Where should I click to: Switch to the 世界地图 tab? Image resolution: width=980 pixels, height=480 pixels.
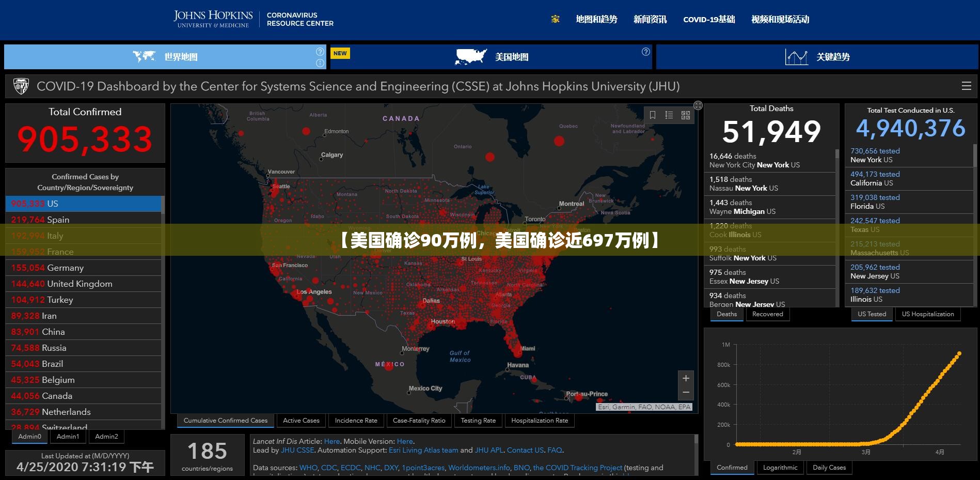165,57
